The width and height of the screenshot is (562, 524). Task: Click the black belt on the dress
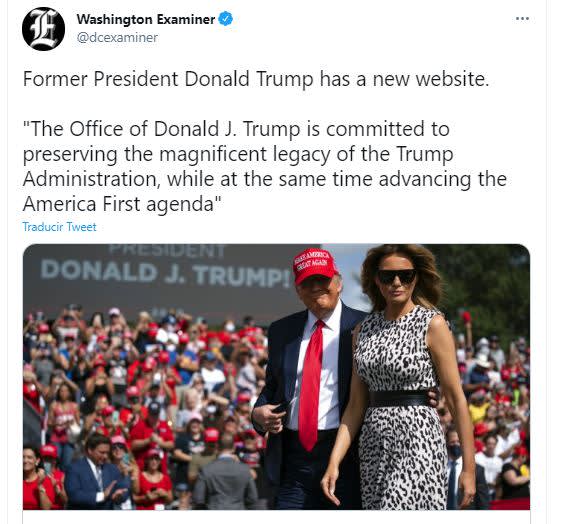[x=399, y=399]
